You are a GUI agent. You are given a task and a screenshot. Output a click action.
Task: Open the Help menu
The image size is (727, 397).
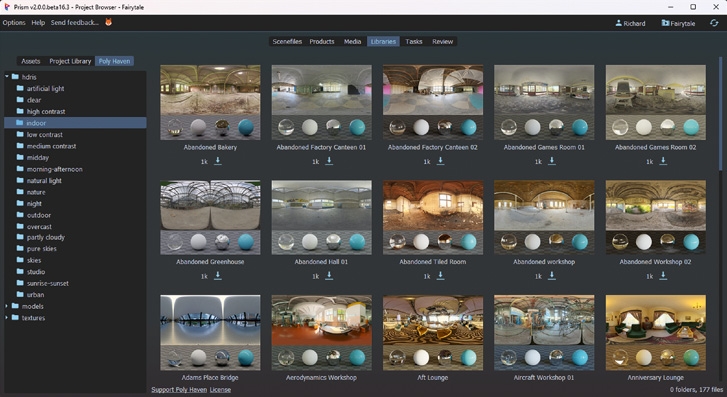38,22
